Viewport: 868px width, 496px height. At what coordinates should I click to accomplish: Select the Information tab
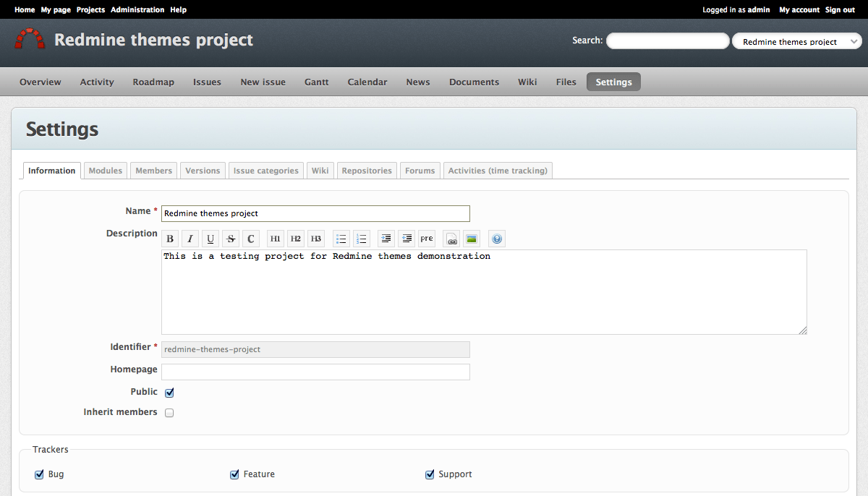(52, 171)
